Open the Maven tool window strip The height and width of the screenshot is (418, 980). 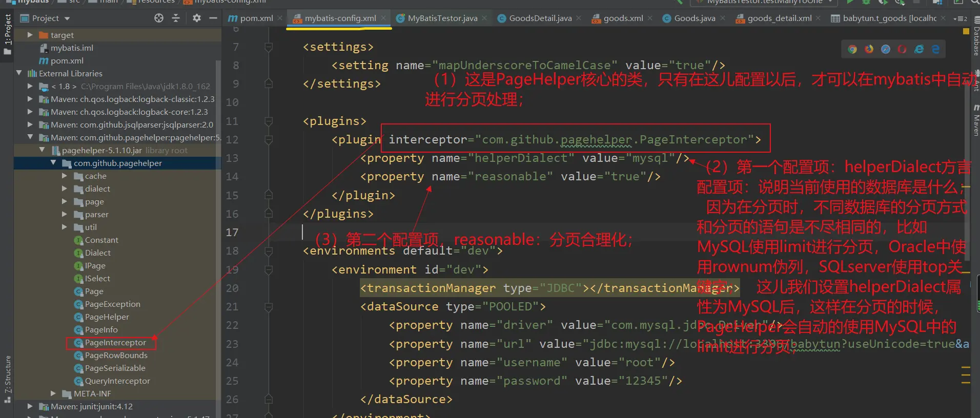[975, 120]
